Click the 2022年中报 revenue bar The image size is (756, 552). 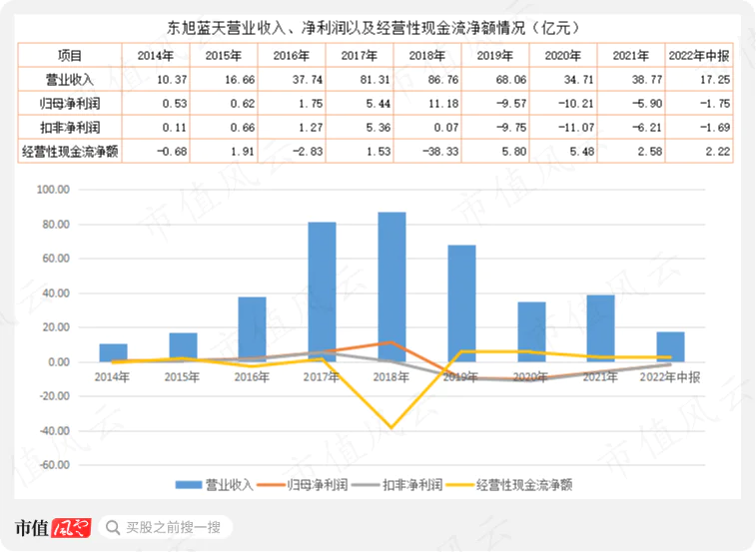670,346
